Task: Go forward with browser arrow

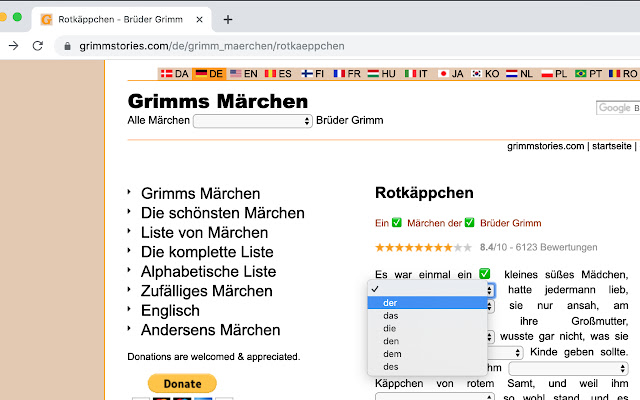Action: tap(13, 46)
